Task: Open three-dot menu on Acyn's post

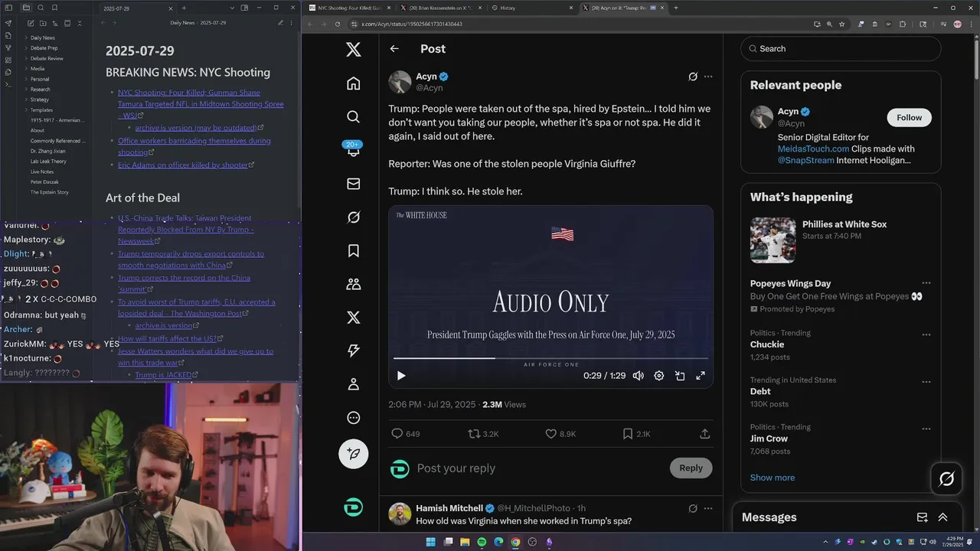Action: (708, 77)
